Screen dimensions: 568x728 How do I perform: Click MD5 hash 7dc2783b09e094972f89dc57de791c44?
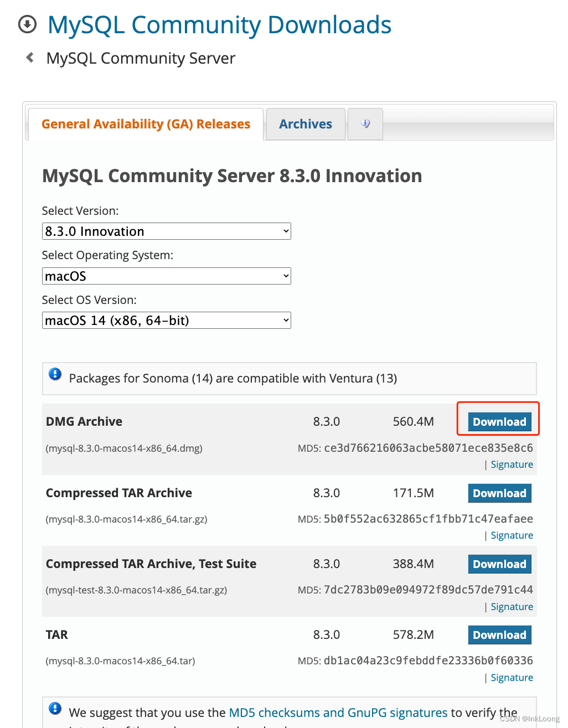pyautogui.click(x=428, y=590)
